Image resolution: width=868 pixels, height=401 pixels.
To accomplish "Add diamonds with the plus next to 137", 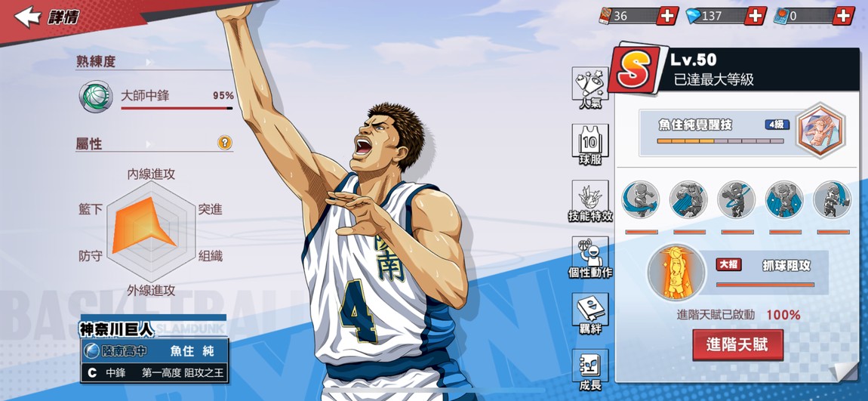I will (x=756, y=16).
